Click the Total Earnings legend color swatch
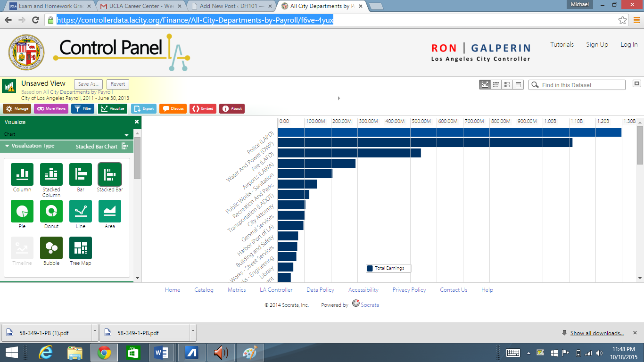The width and height of the screenshot is (644, 362). coord(370,268)
